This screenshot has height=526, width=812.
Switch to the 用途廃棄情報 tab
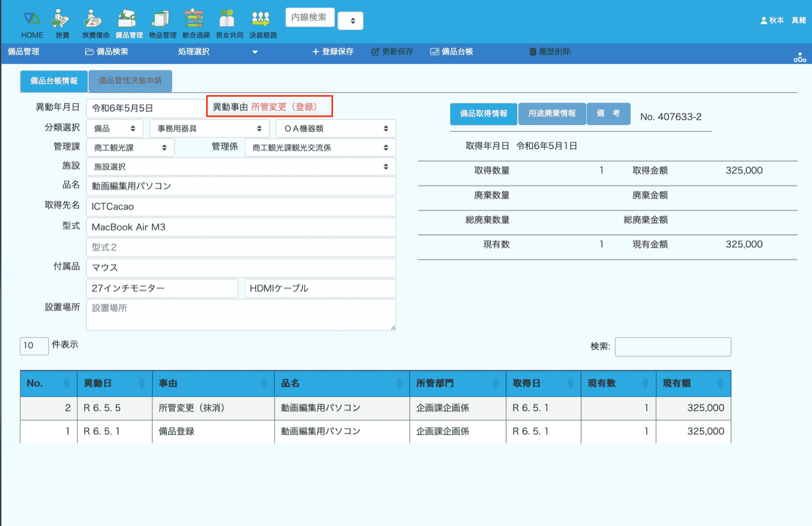552,114
